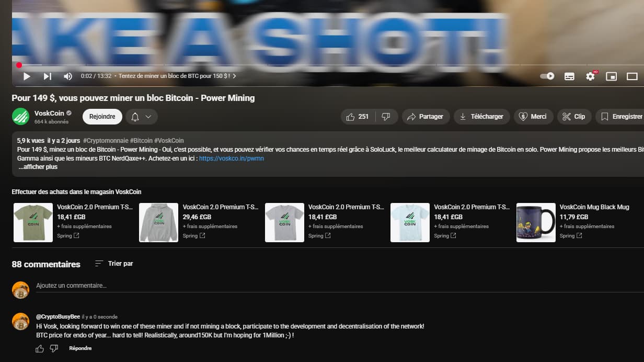Open VoskCoin channel avatar

click(20, 116)
